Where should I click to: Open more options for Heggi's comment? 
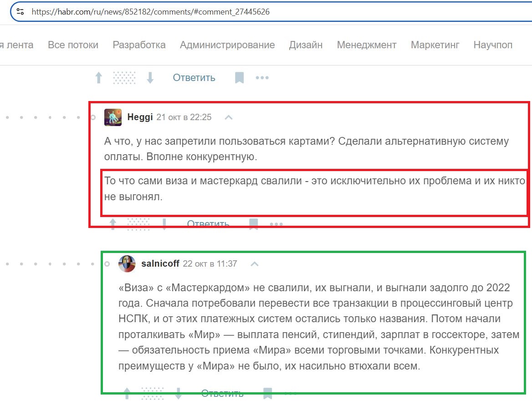tap(276, 224)
